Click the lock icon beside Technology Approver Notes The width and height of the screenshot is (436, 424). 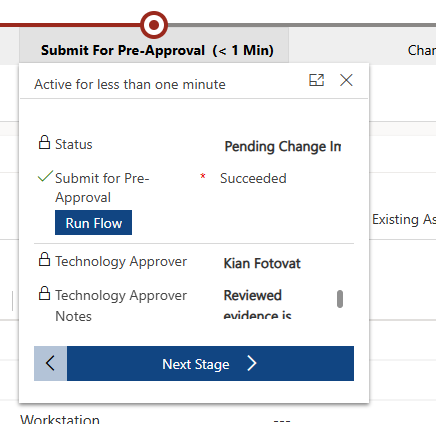coord(44,293)
